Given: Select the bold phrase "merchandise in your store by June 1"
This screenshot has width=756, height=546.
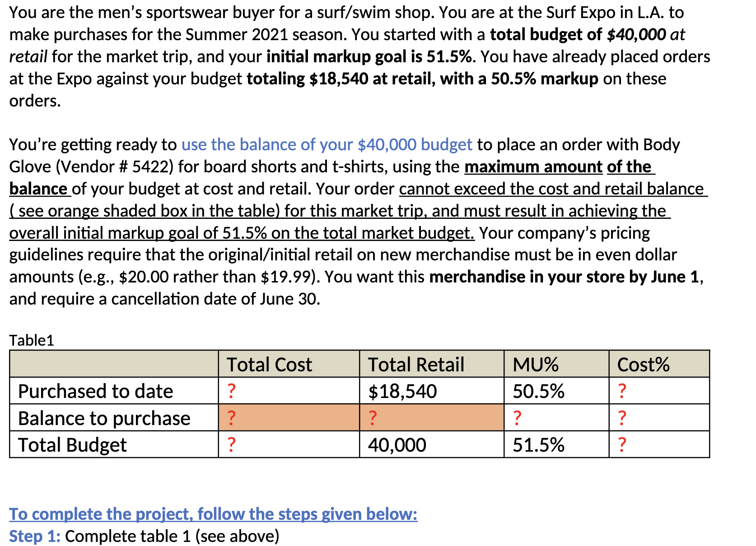Looking at the screenshot, I should pos(565,277).
